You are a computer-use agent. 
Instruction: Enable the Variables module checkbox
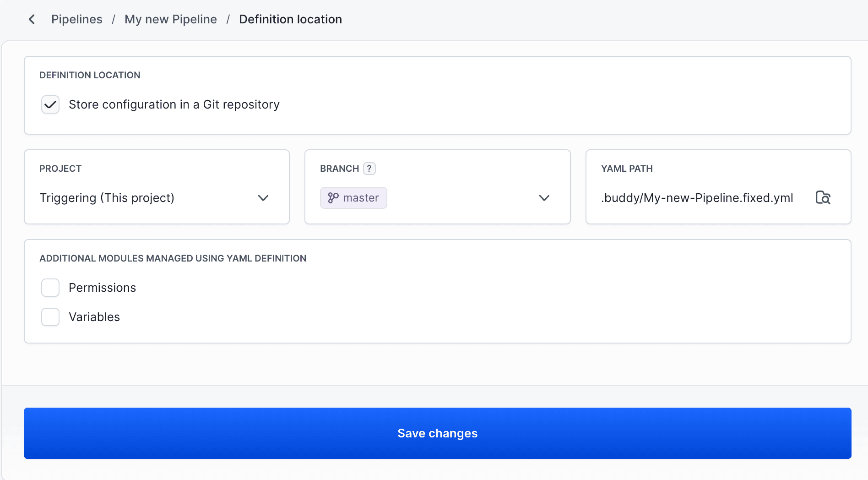(x=50, y=317)
